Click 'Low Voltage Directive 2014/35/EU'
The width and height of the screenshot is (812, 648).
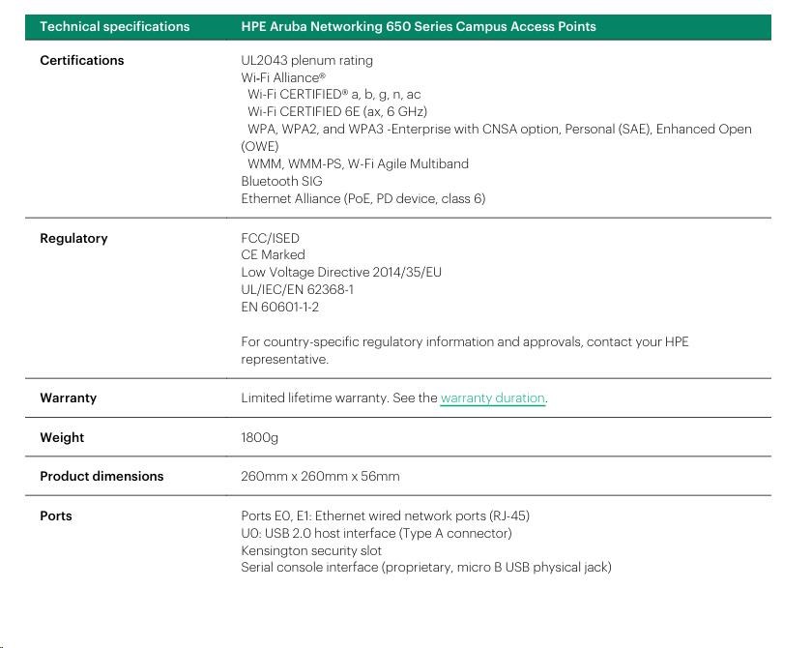[x=340, y=272]
